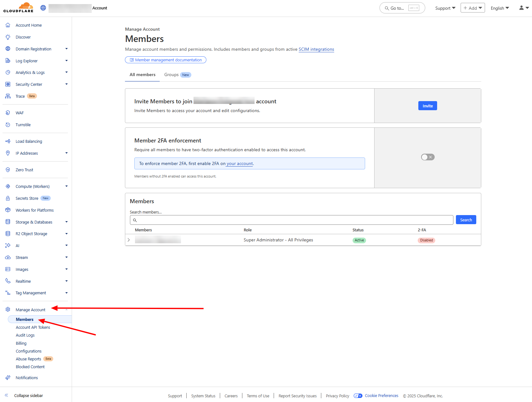
Task: Open the English language dropdown
Action: tap(499, 8)
